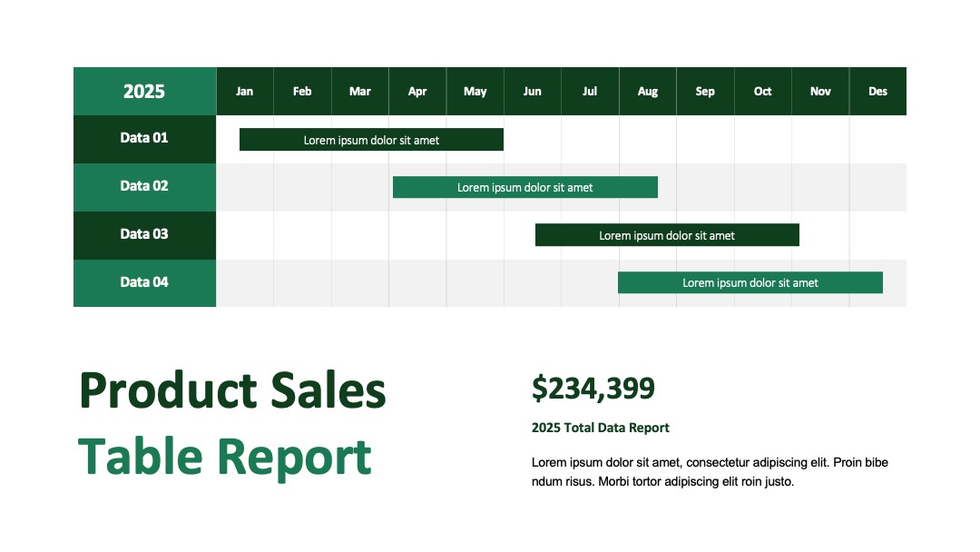Select the Data 01 timeline bar
Viewport: 980px width, 552px height.
[x=371, y=140]
